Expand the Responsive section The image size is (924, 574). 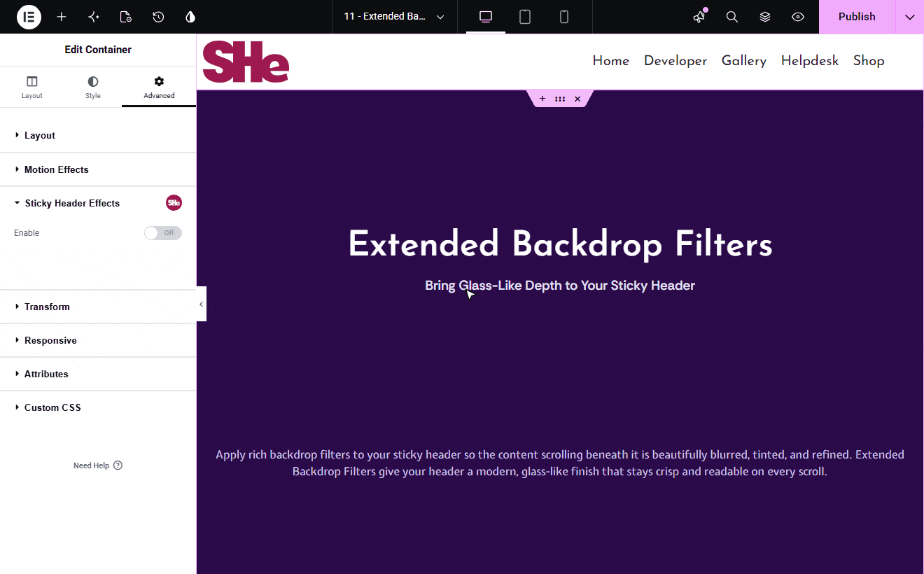(98, 340)
